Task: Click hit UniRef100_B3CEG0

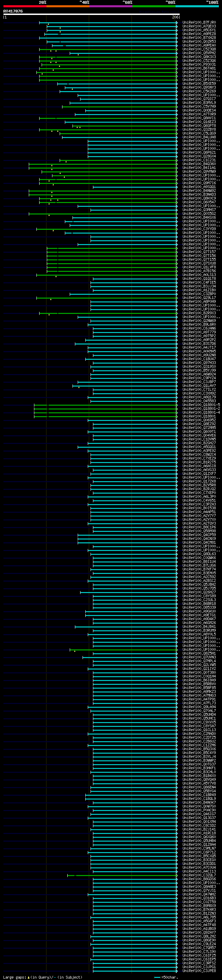Action: [199, 860]
